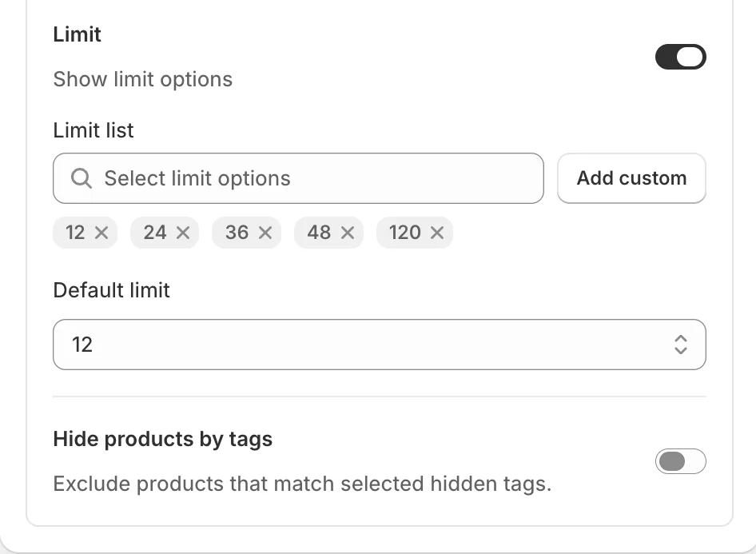
Task: Click the Add custom button
Action: point(631,178)
